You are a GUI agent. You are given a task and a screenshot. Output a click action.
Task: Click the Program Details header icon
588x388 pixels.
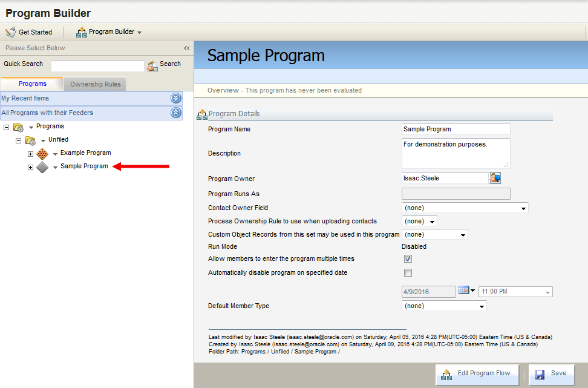(x=201, y=113)
